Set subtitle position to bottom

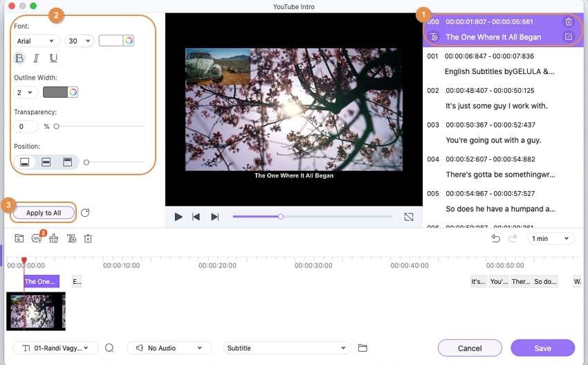coord(25,162)
